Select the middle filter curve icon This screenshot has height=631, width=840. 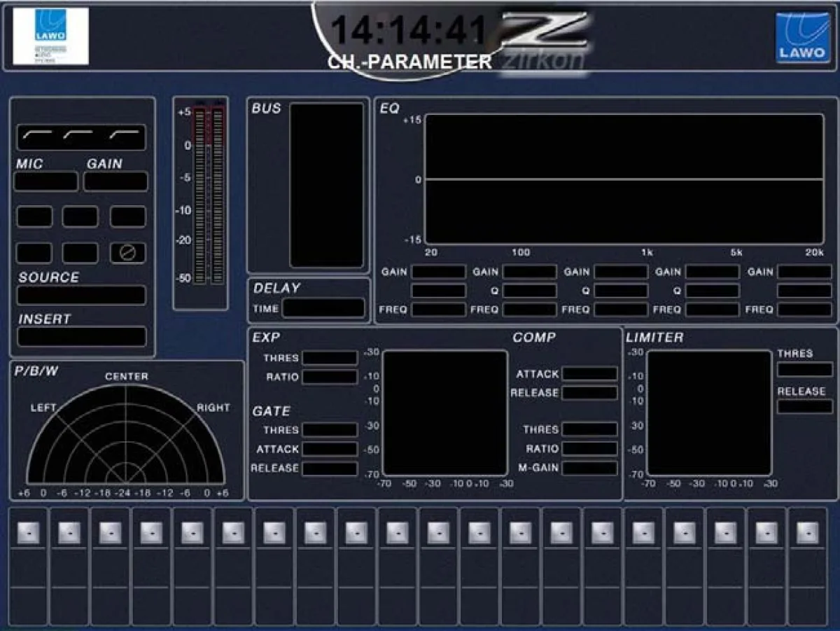78,133
